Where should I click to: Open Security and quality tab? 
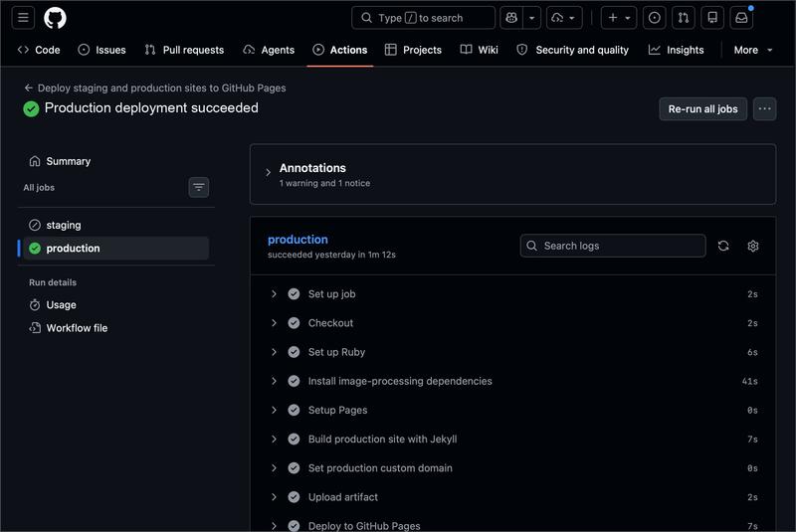tap(573, 50)
